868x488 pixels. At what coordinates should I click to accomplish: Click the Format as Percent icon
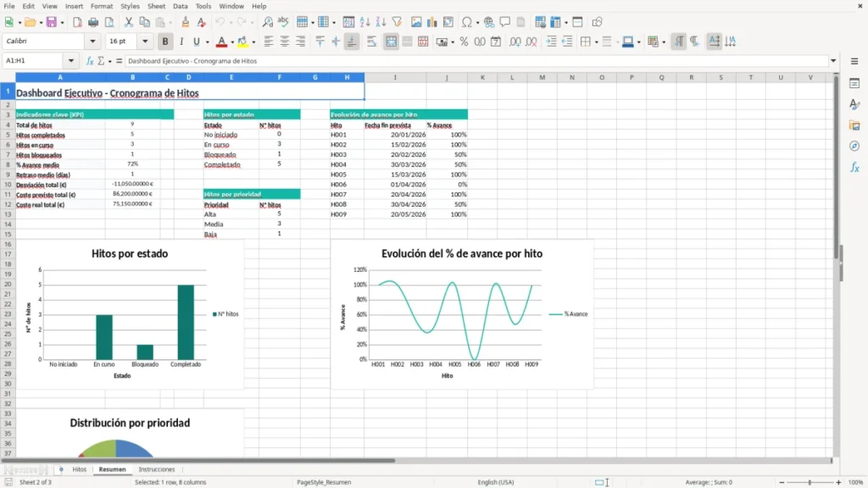[464, 42]
